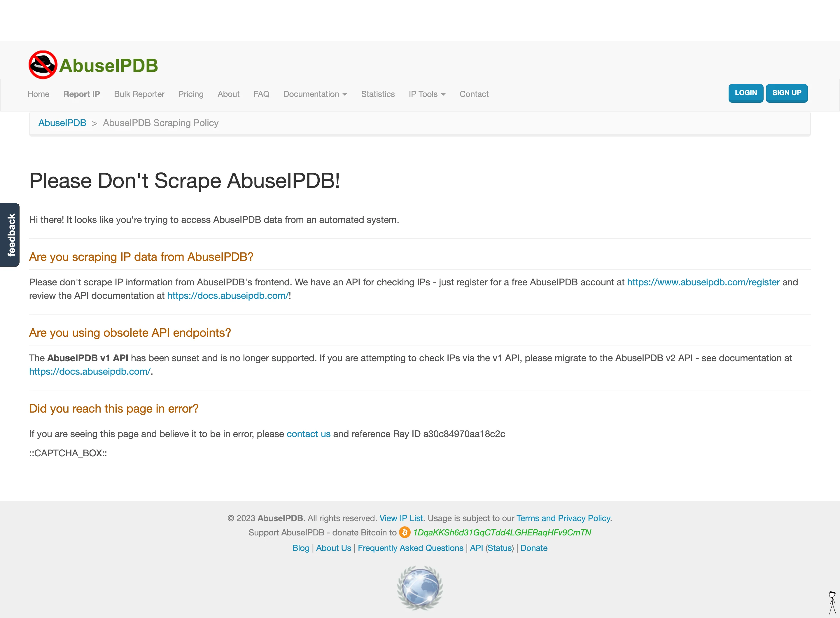
Task: Click the stick figure icon at the bottom
Action: coord(832,602)
